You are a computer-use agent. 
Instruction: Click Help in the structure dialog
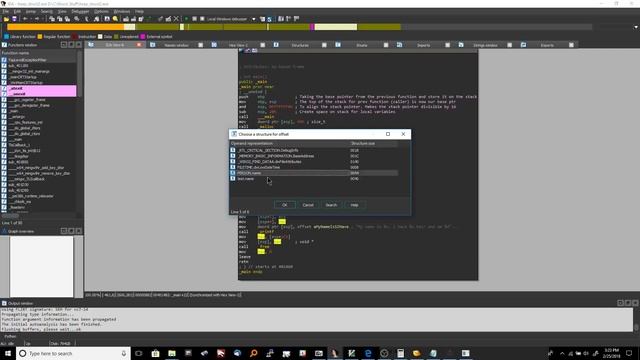(x=354, y=205)
